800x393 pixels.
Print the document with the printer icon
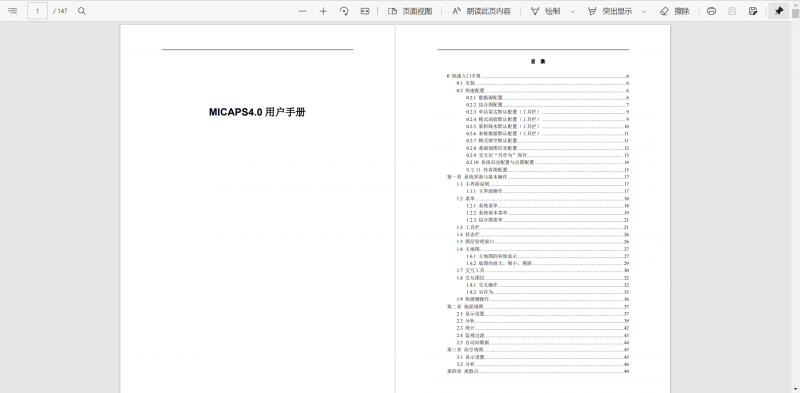(711, 11)
